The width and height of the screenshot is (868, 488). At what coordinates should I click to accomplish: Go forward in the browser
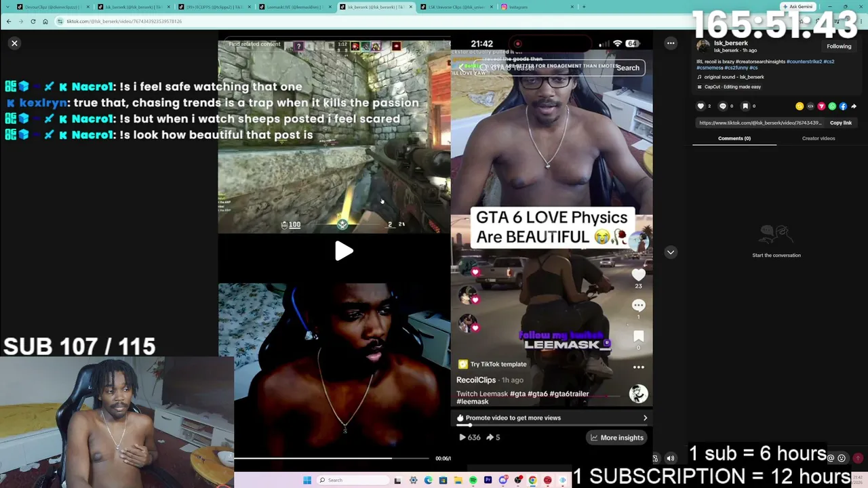point(21,21)
